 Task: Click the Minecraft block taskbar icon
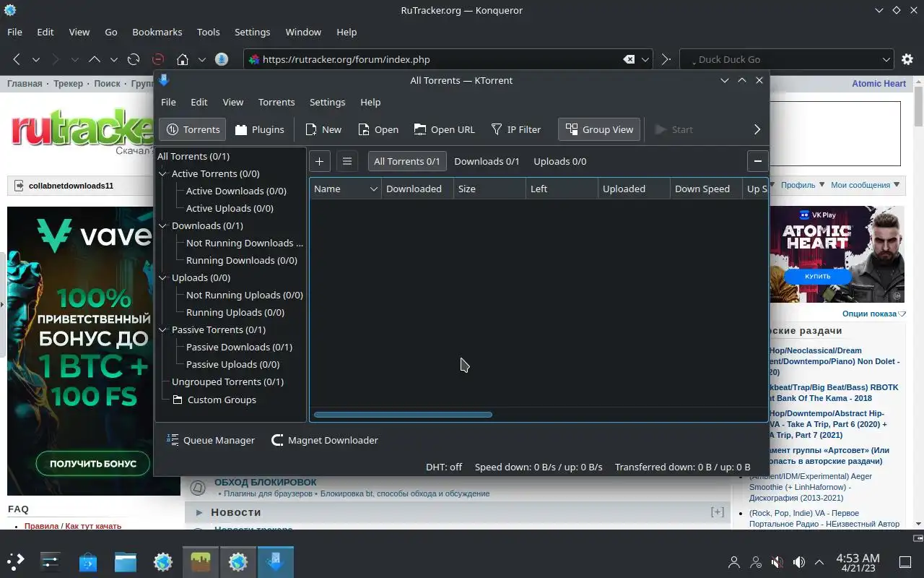click(200, 561)
